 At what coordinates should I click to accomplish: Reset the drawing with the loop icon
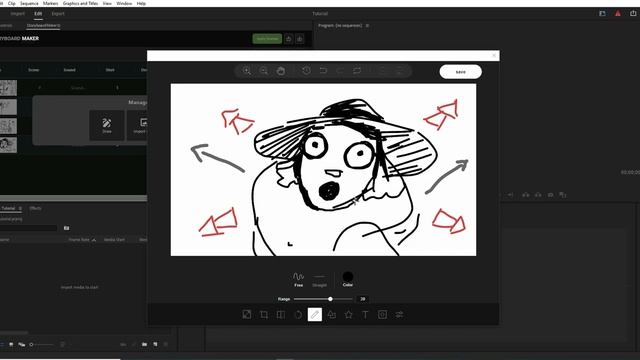point(357,71)
